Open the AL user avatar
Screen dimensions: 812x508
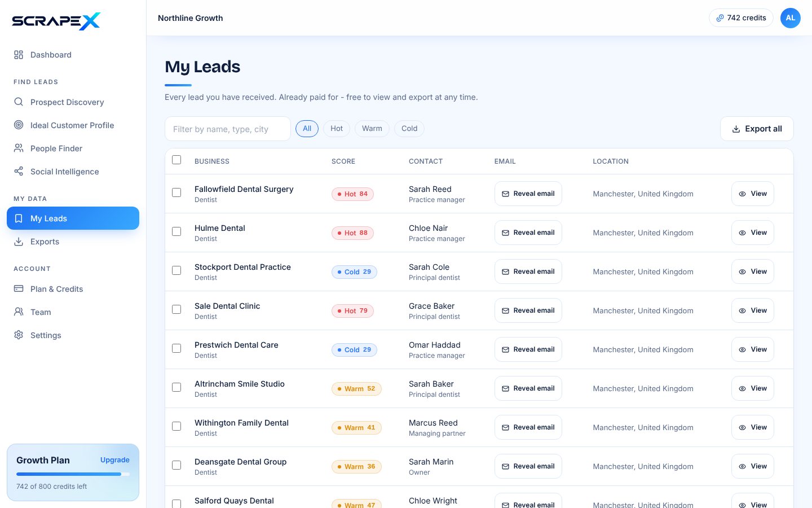point(791,18)
